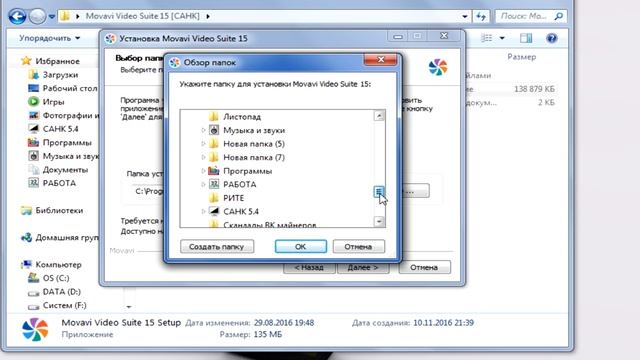Screen dimensions: 640x360
Task: Click the refresh button beside address bar
Action: coord(481,16)
